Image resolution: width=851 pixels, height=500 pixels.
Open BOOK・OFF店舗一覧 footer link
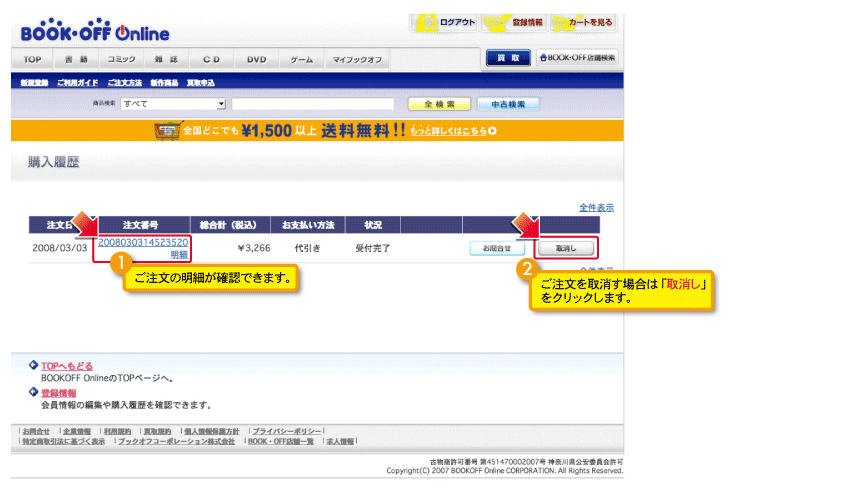click(281, 441)
